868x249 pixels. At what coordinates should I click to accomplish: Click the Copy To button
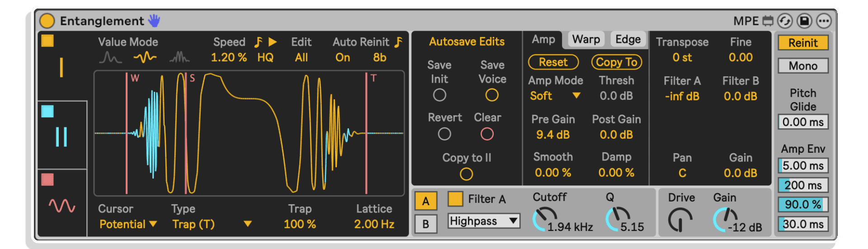point(617,62)
